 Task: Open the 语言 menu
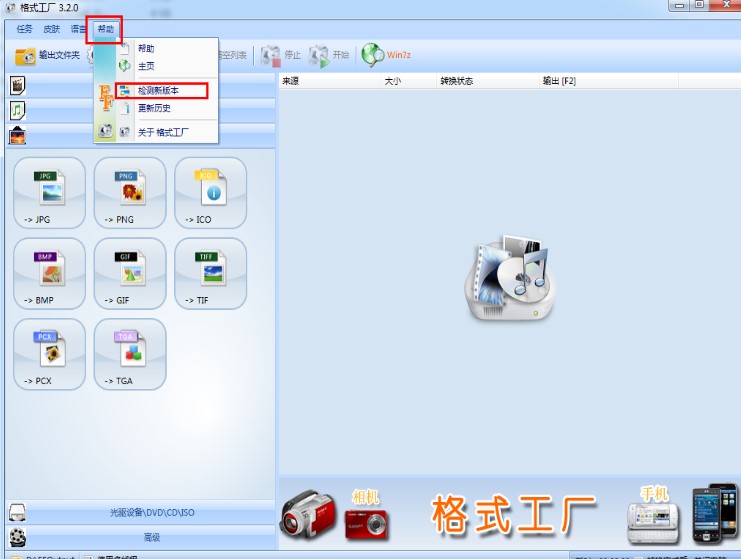[x=78, y=29]
